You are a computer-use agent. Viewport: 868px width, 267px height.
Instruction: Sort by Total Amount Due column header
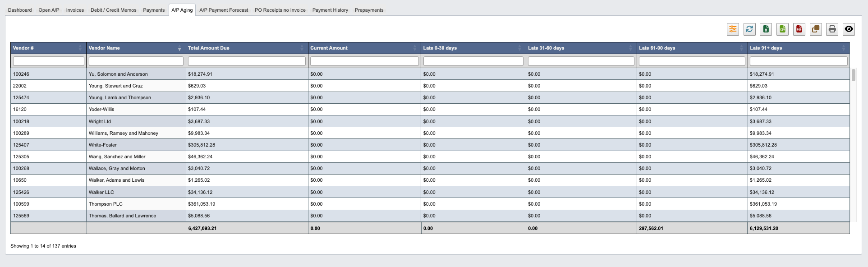(247, 48)
